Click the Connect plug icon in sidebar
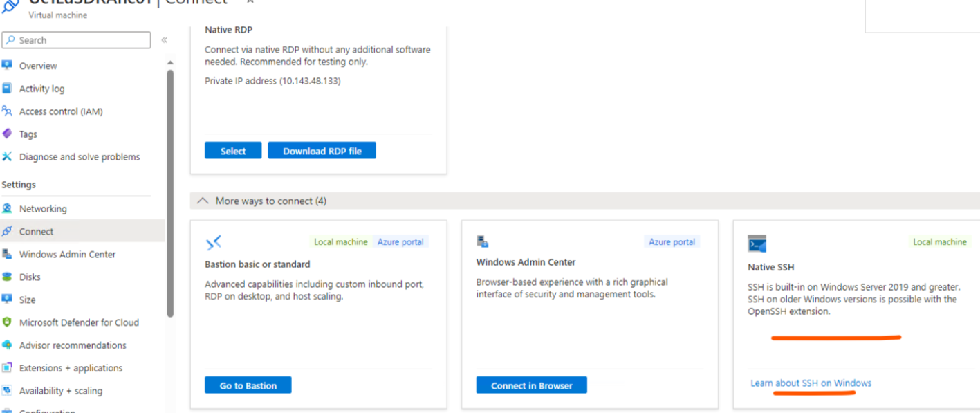Viewport: 980px width, 413px height. pos(7,231)
